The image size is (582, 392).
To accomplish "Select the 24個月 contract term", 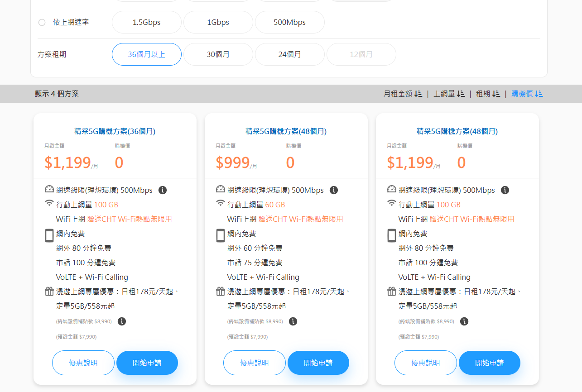I will coord(290,54).
